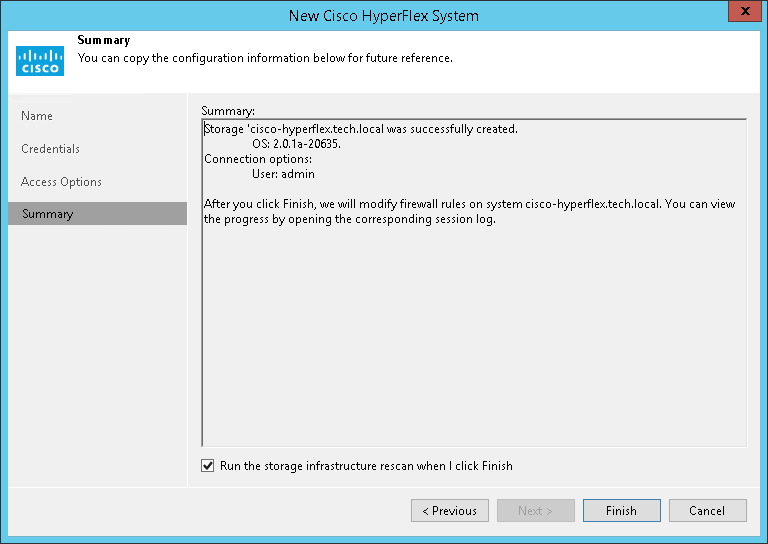This screenshot has width=768, height=544.
Task: Go to the Access Options step
Action: [x=61, y=182]
